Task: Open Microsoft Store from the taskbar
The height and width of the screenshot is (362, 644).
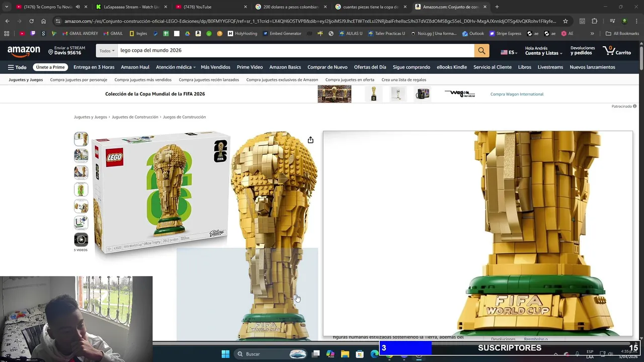Action: click(x=360, y=354)
